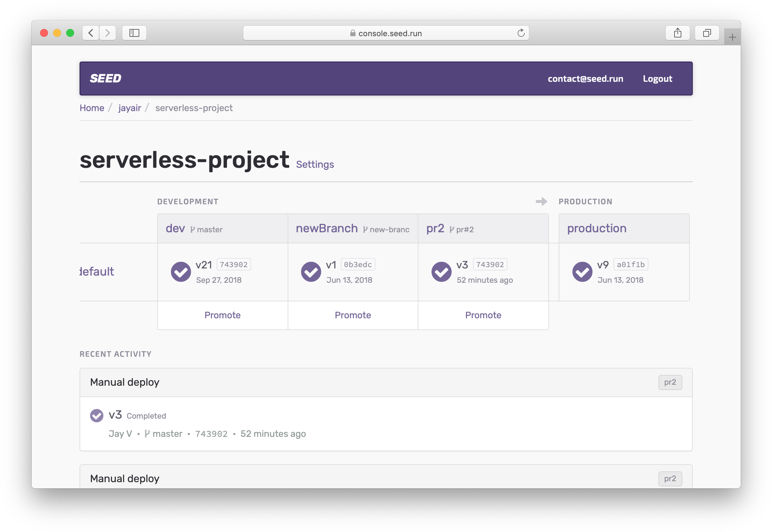Show all tabs overview icon

click(707, 33)
